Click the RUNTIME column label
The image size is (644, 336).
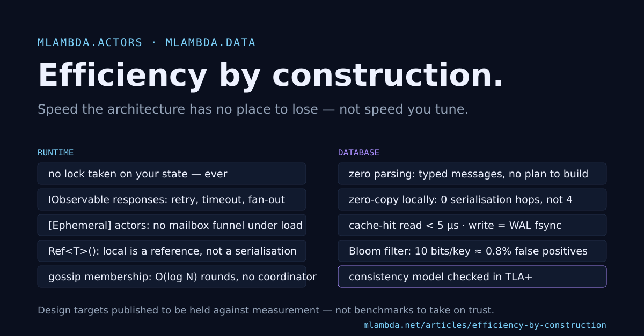tap(56, 153)
